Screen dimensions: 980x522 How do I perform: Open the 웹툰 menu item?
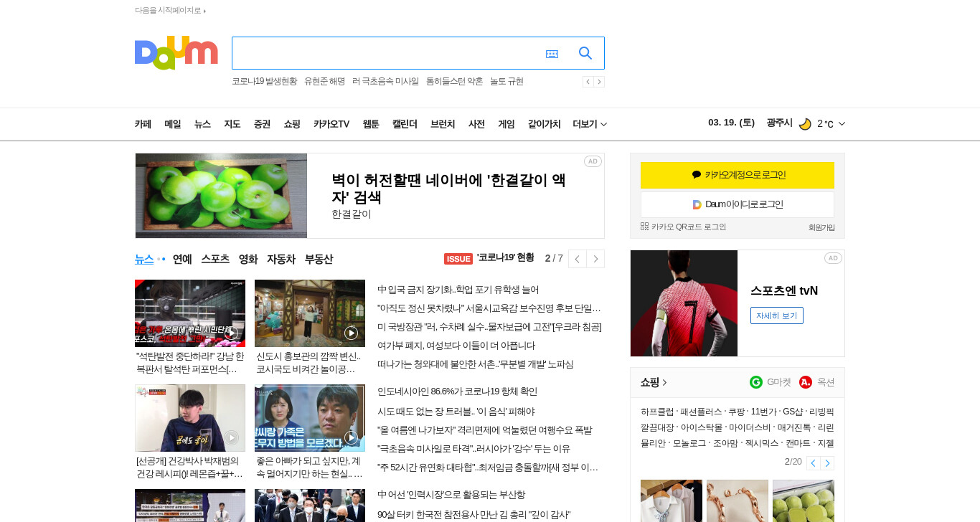tap(371, 124)
